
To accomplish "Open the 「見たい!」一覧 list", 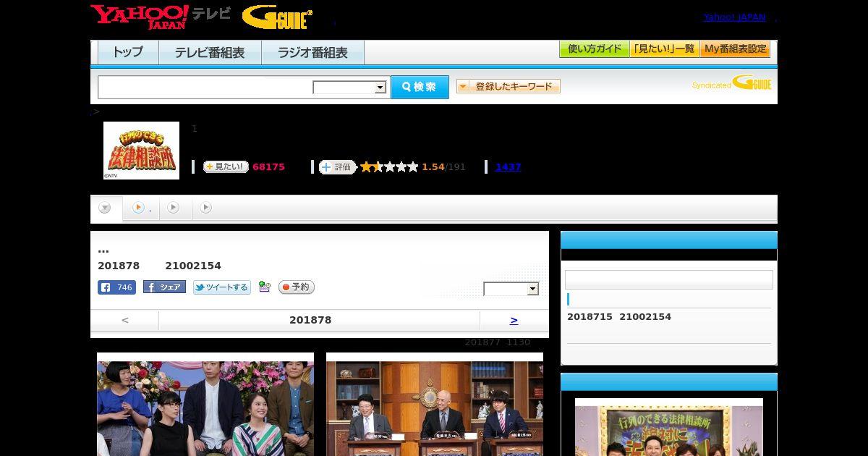I will click(x=665, y=49).
